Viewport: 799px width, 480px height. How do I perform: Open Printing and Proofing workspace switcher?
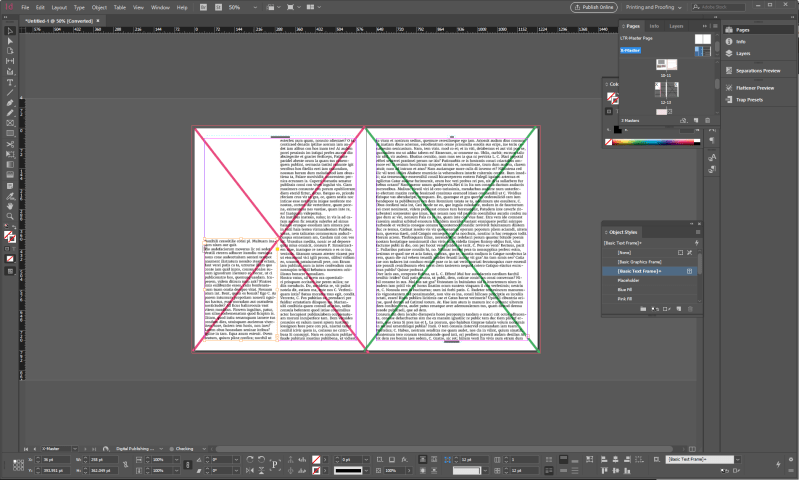point(653,7)
